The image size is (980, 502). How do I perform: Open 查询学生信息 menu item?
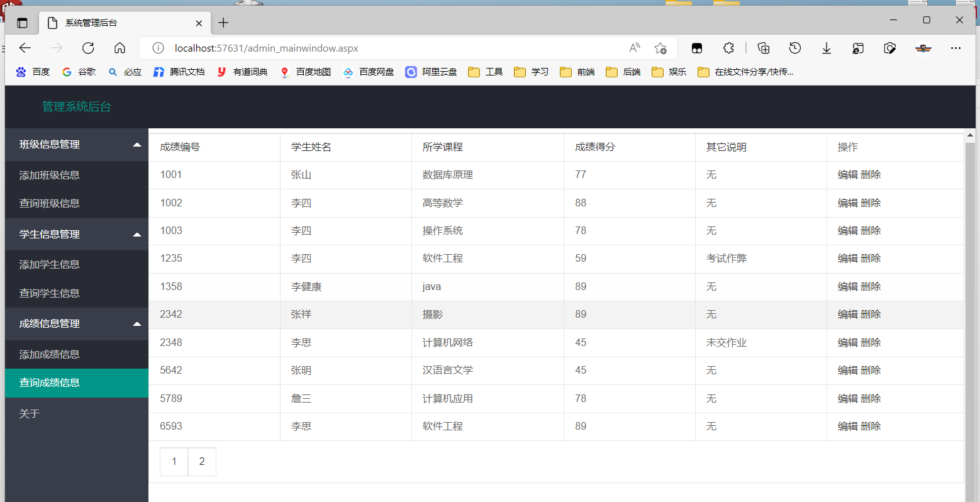pos(77,293)
